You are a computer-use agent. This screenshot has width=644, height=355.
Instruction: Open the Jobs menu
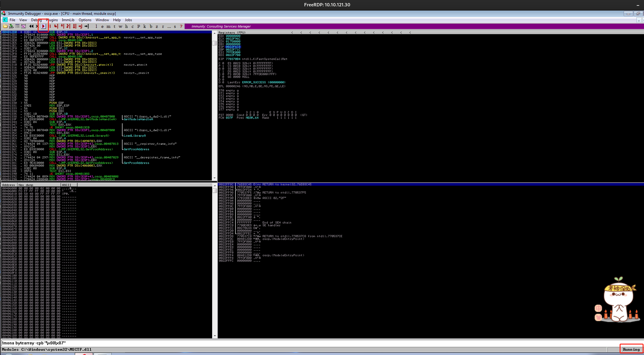pyautogui.click(x=128, y=20)
